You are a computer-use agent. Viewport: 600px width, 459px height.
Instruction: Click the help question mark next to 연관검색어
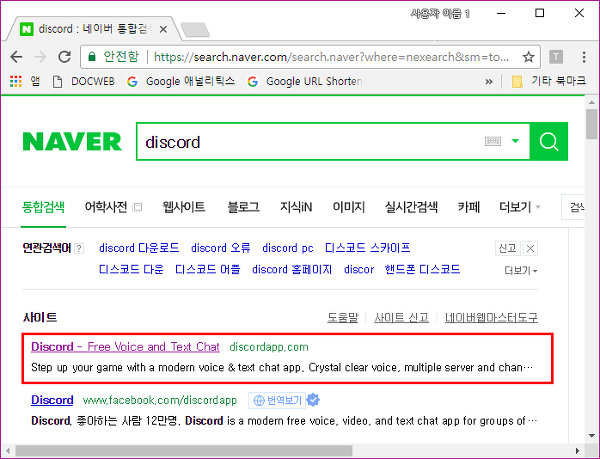tap(79, 249)
